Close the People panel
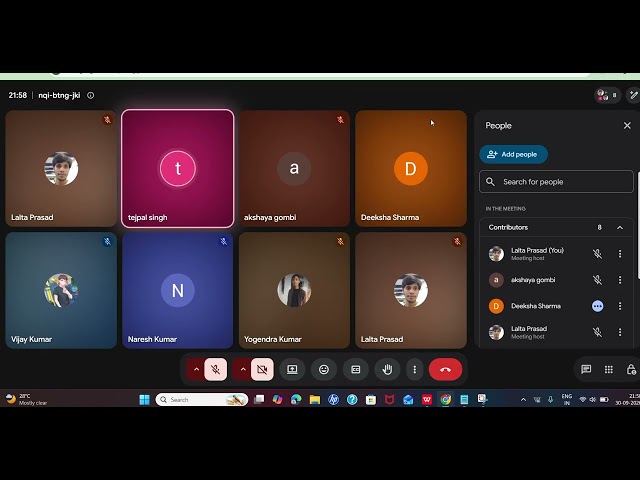 click(627, 125)
